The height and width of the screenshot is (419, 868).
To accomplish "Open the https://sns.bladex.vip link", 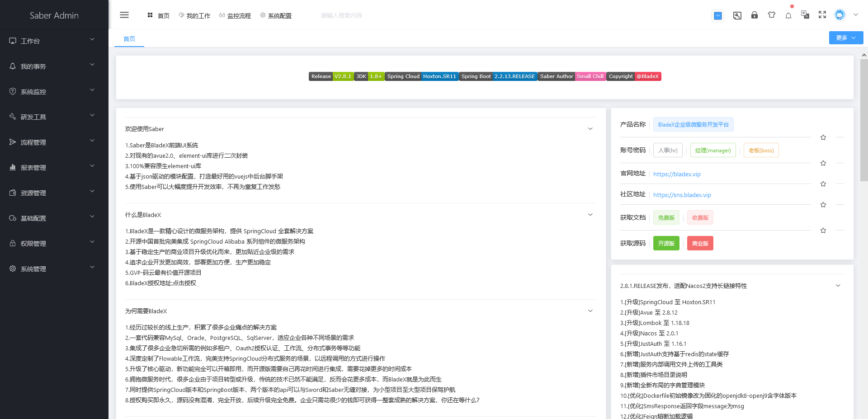I will click(682, 195).
